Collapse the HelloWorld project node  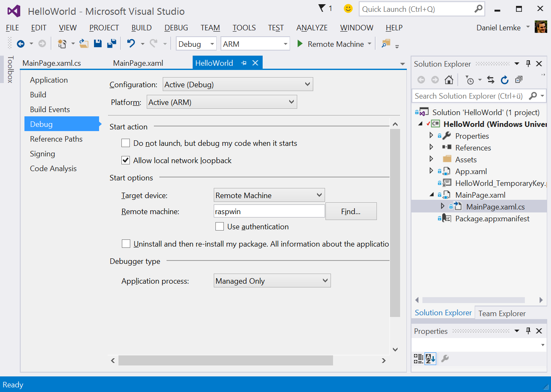tap(420, 124)
